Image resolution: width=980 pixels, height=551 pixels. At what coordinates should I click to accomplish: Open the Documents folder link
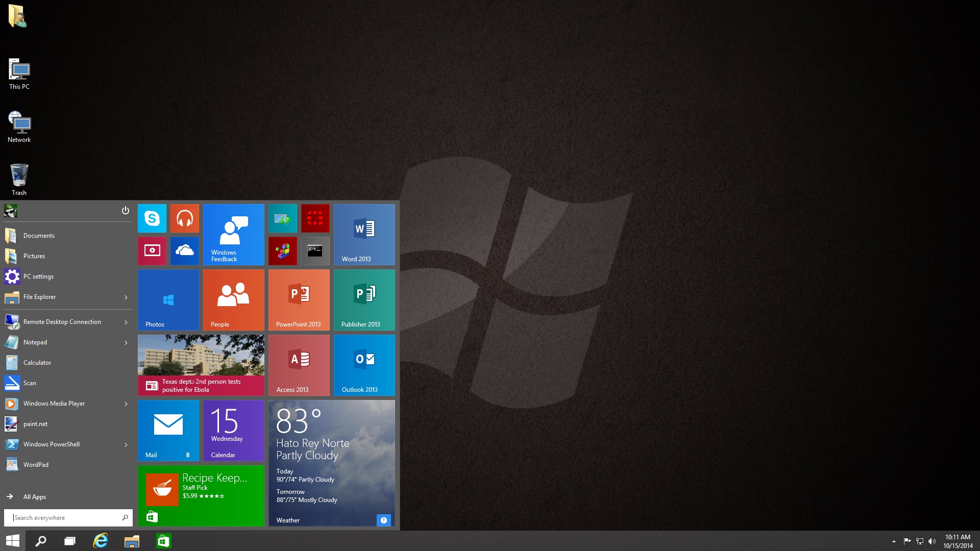[39, 235]
